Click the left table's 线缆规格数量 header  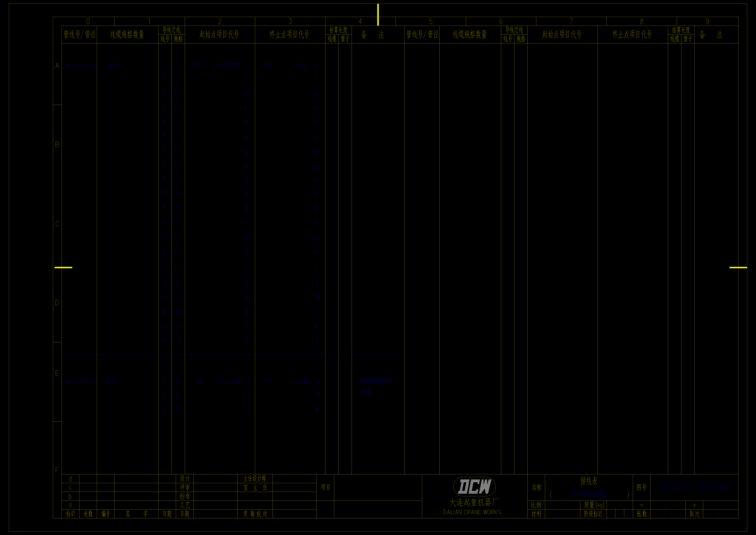[127, 34]
